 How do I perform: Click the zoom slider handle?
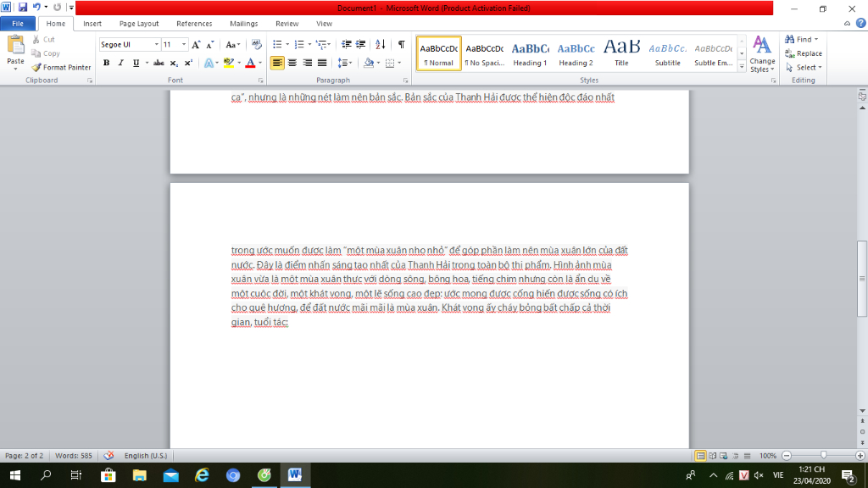point(824,455)
